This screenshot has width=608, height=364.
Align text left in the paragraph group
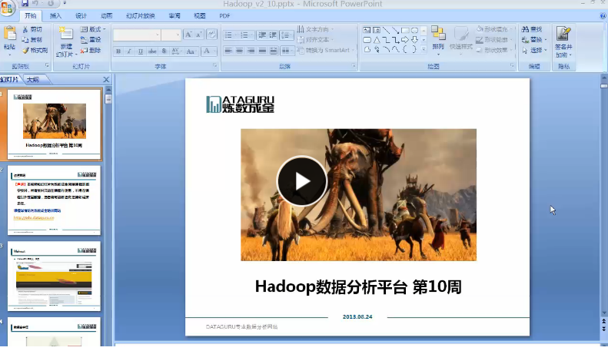(x=228, y=51)
